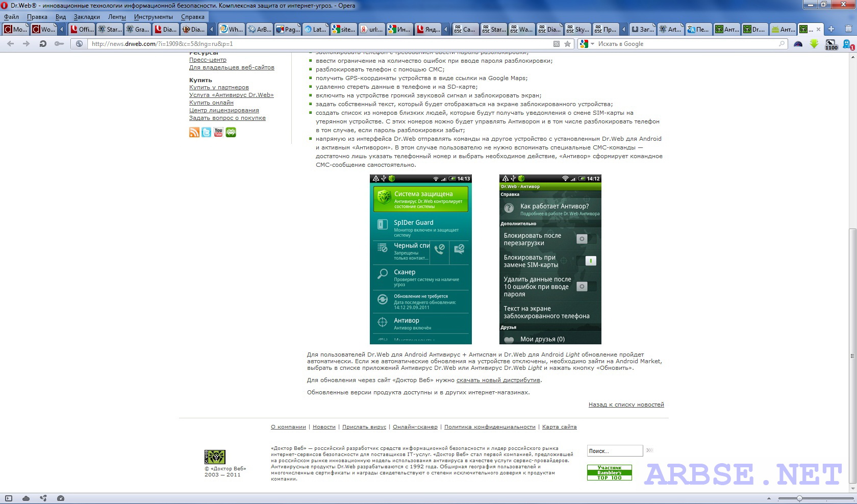Click the Opera Unite icon in status bar

pos(43,498)
